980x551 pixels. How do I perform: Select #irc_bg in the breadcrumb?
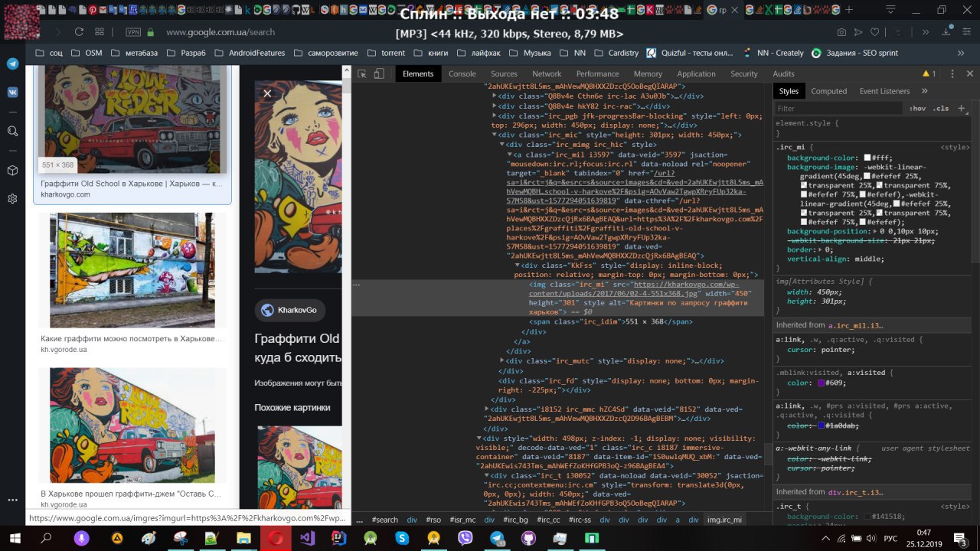coord(515,520)
